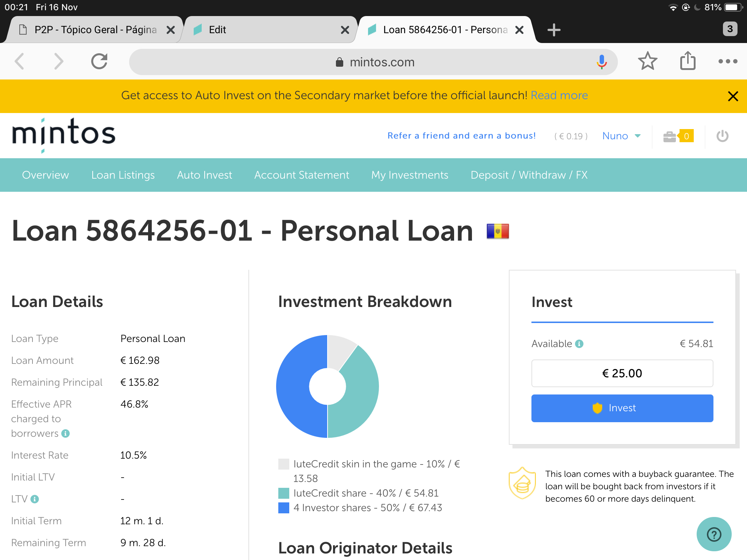Screen dimensions: 747x560
Task: Dismiss the yellow Auto Invest banner
Action: click(x=733, y=96)
